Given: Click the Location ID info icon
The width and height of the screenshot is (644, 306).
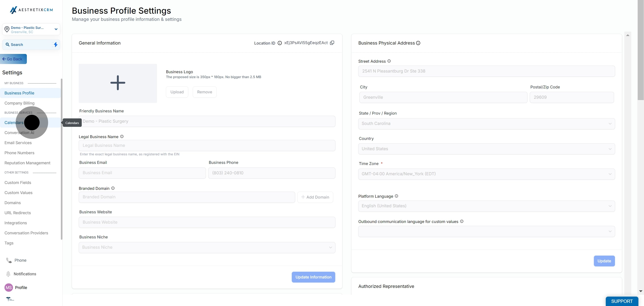Looking at the screenshot, I should (x=280, y=43).
